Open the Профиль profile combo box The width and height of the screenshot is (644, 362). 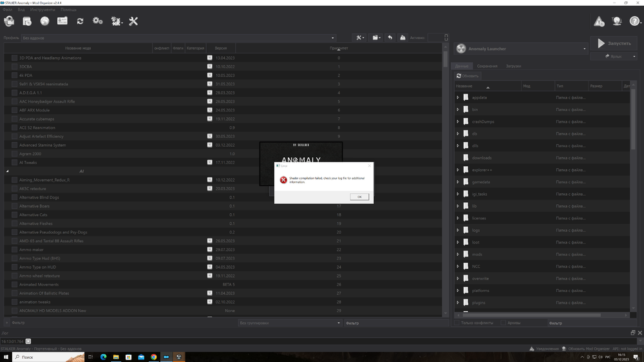178,38
